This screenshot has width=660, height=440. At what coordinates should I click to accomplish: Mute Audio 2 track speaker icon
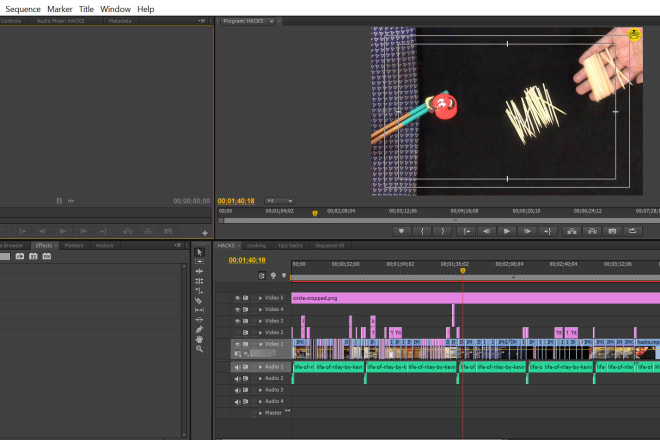click(x=237, y=379)
